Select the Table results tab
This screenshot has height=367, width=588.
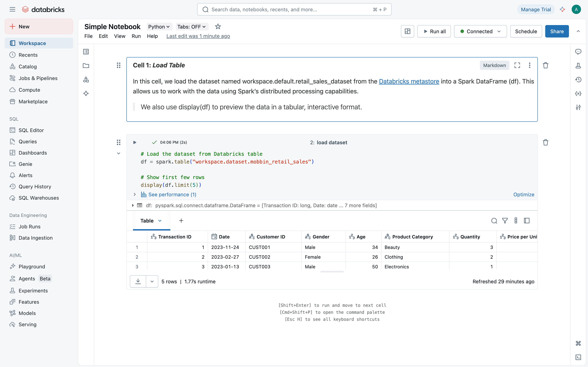point(147,221)
